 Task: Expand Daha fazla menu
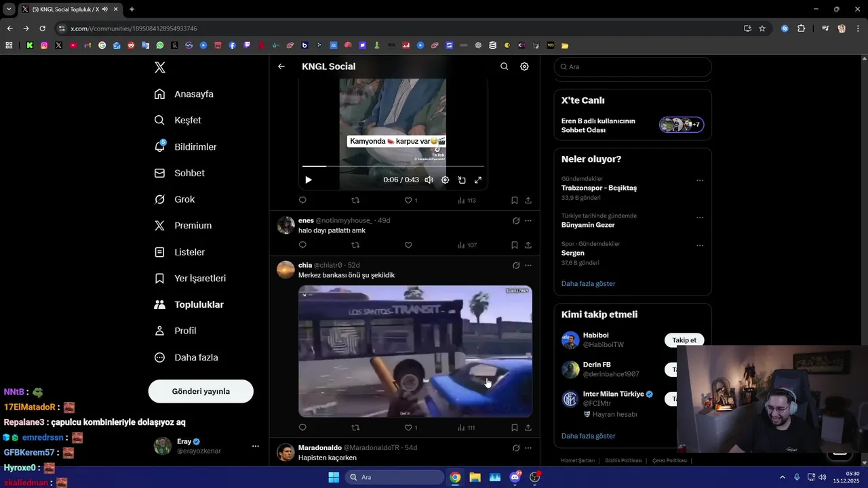click(186, 357)
